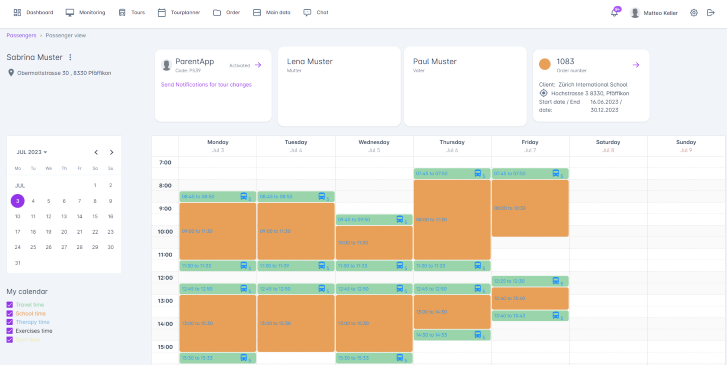Open Tuesday 13:00 to 15:30 school block
Image resolution: width=727 pixels, height=365 pixels.
click(296, 323)
